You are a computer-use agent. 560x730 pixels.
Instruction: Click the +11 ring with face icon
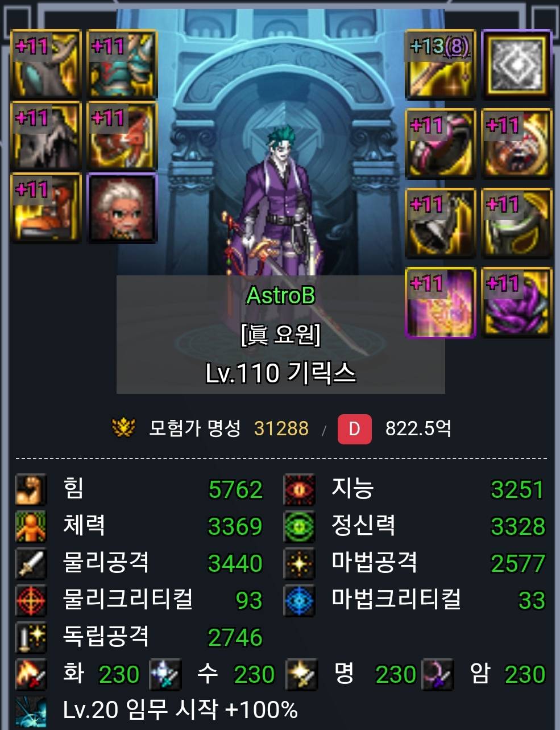(516, 143)
